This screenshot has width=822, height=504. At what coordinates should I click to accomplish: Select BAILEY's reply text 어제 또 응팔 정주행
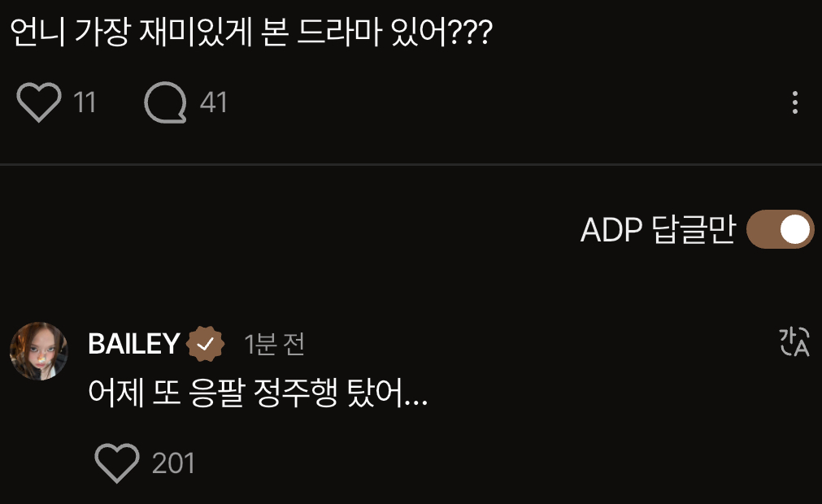click(212, 393)
